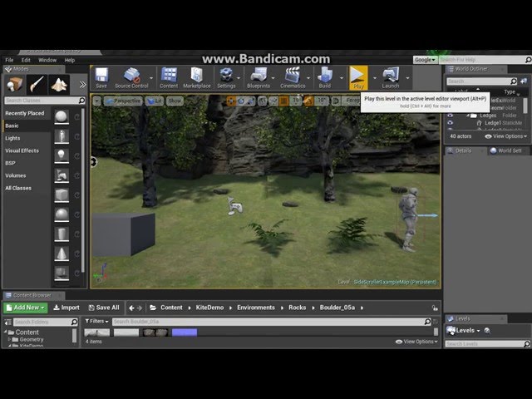Open the Marketplace toolbar icon
The height and width of the screenshot is (399, 532).
pyautogui.click(x=197, y=78)
